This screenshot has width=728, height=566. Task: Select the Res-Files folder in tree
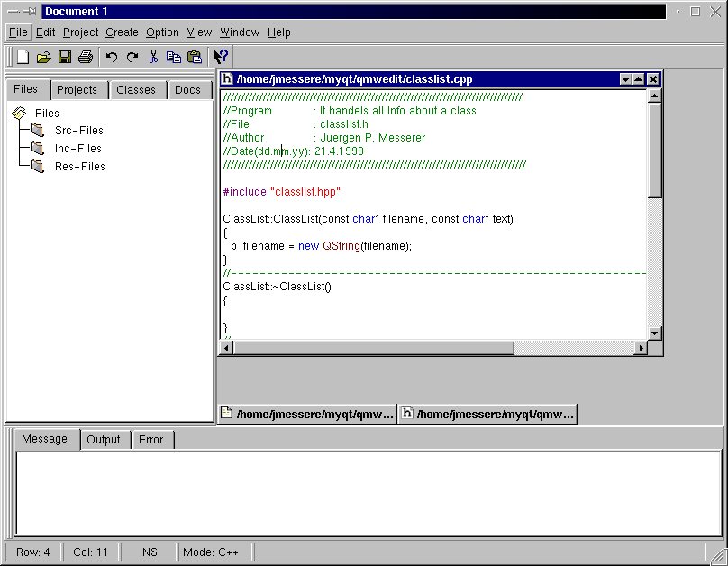tap(79, 167)
